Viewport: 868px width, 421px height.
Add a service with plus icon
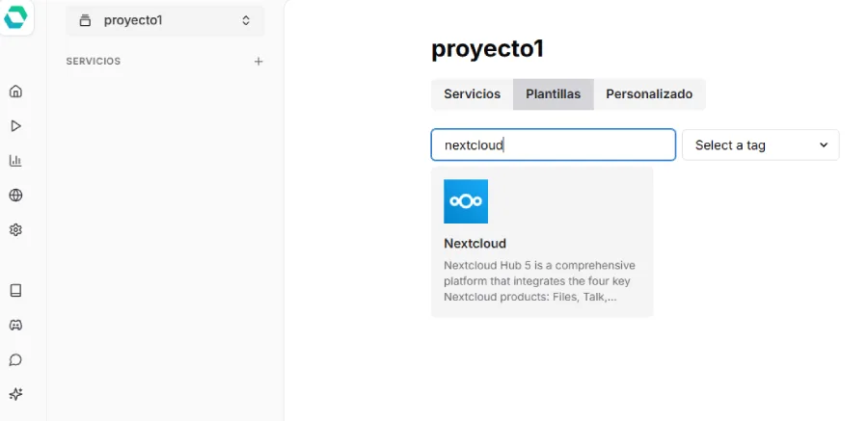[x=258, y=62]
